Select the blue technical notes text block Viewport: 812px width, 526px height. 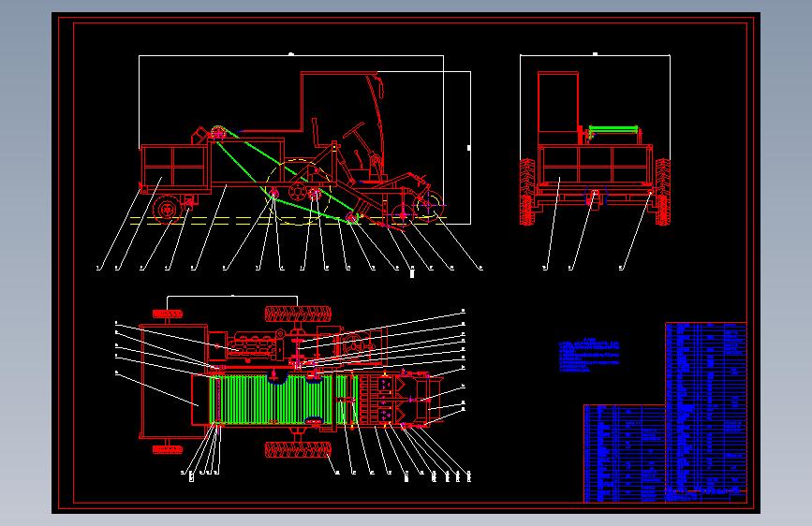[x=589, y=355]
